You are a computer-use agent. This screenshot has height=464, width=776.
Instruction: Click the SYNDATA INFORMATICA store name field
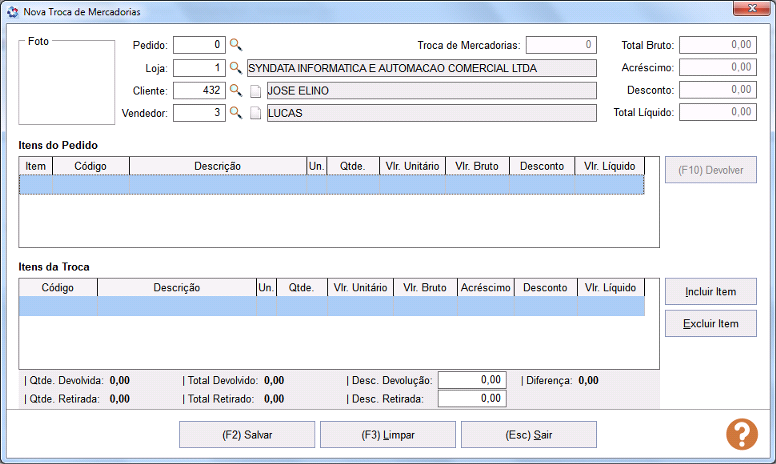[x=422, y=68]
